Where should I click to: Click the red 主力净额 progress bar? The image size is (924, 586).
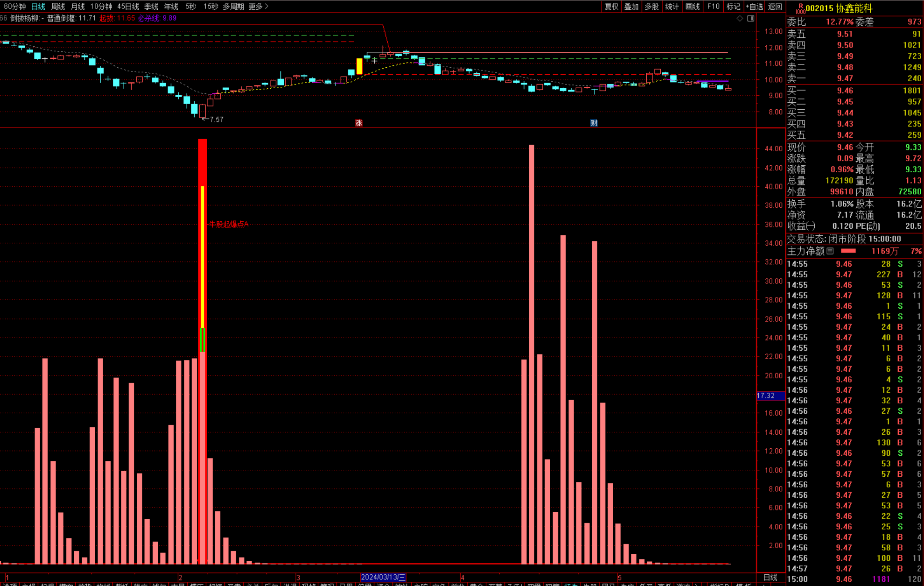click(x=848, y=251)
